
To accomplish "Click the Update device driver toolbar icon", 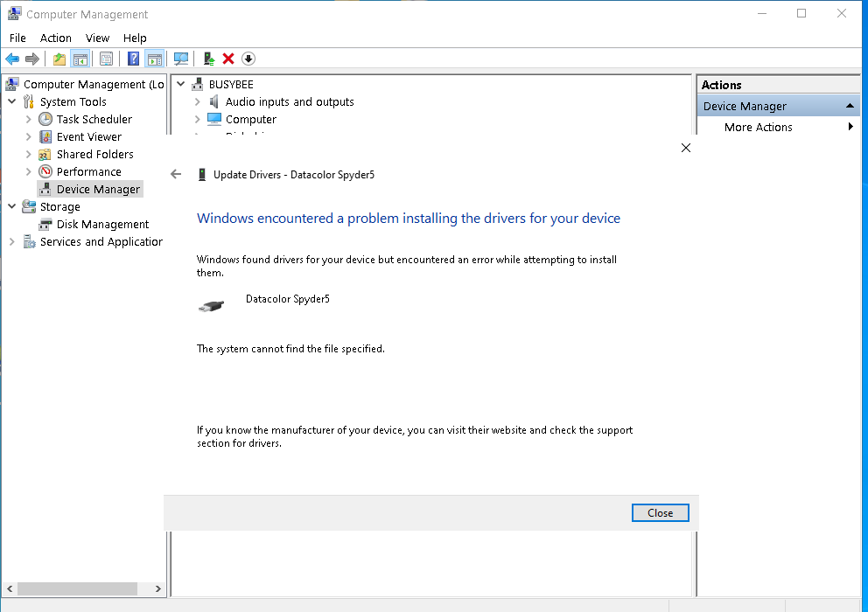I will [209, 59].
